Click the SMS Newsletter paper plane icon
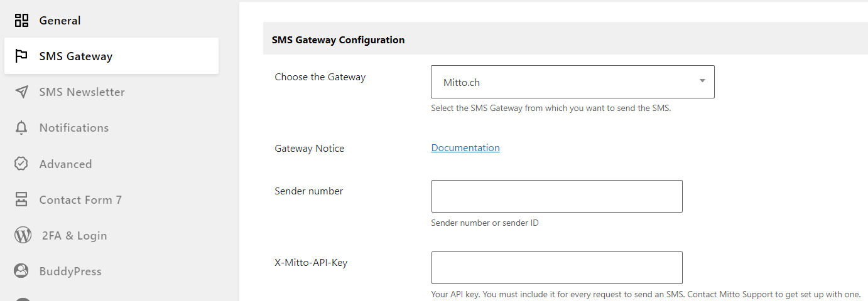Screen dimensions: 868x301 pyautogui.click(x=21, y=92)
